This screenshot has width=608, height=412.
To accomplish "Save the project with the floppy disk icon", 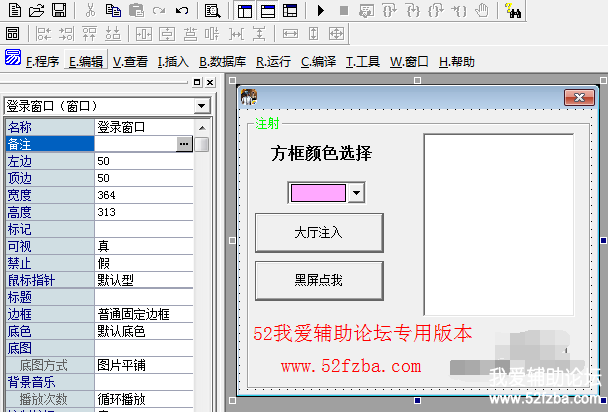I will tap(59, 10).
